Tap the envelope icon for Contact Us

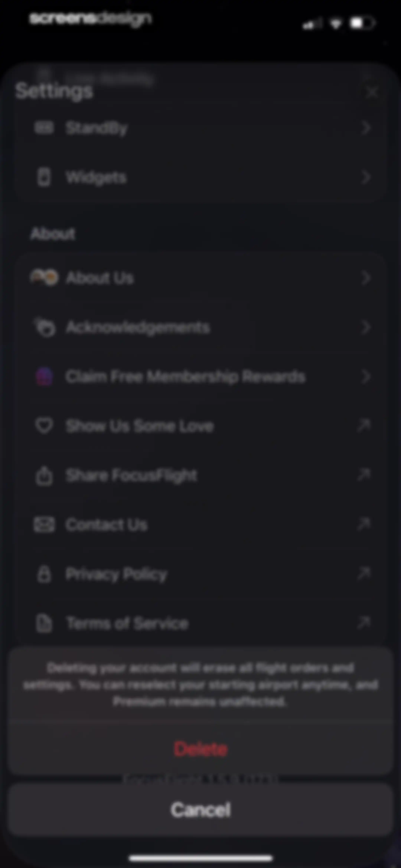tap(44, 525)
